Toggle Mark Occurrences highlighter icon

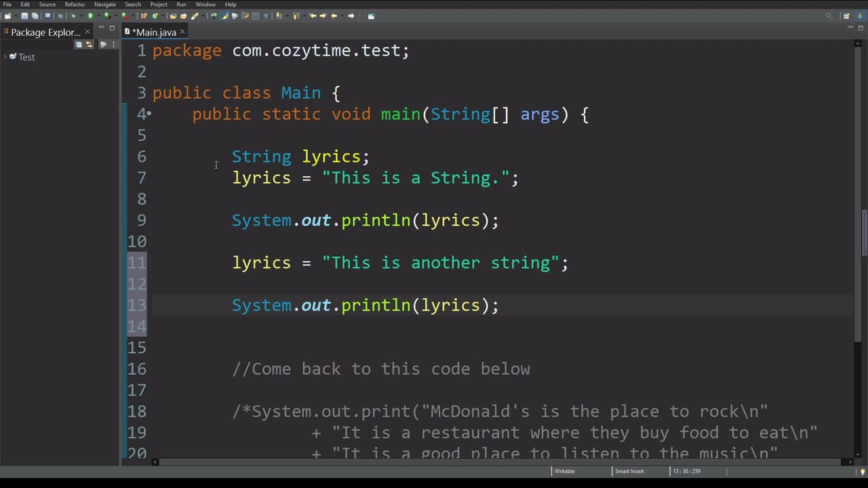click(224, 16)
